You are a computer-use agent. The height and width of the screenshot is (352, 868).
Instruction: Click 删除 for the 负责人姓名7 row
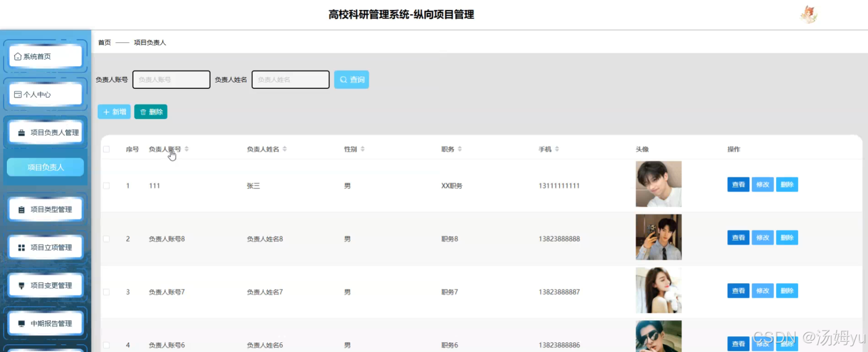click(x=787, y=291)
